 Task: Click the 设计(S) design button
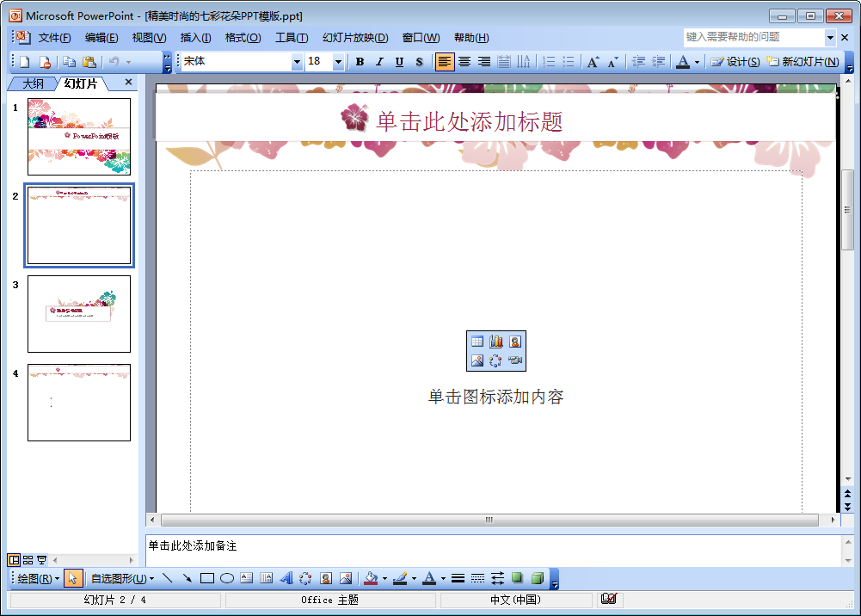point(735,61)
